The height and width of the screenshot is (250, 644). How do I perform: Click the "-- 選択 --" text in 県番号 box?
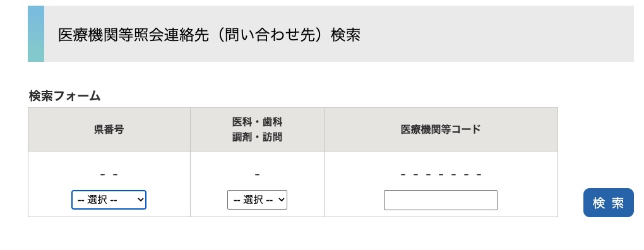[97, 200]
